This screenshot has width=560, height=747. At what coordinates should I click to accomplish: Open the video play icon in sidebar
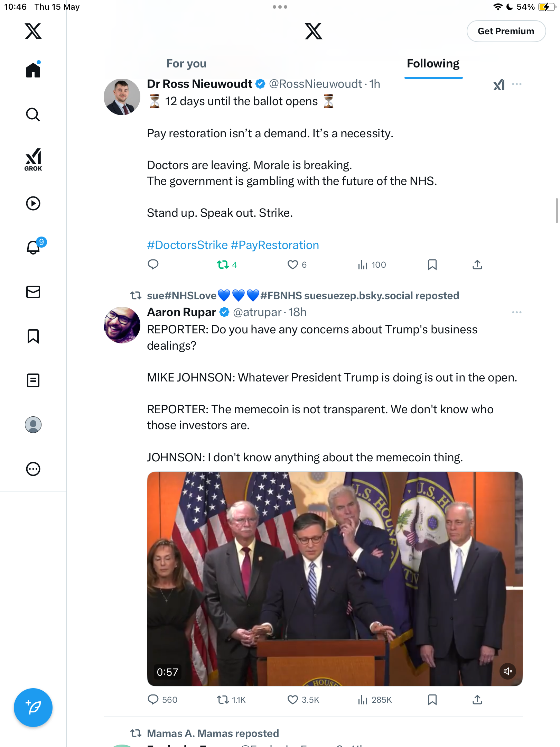(33, 203)
